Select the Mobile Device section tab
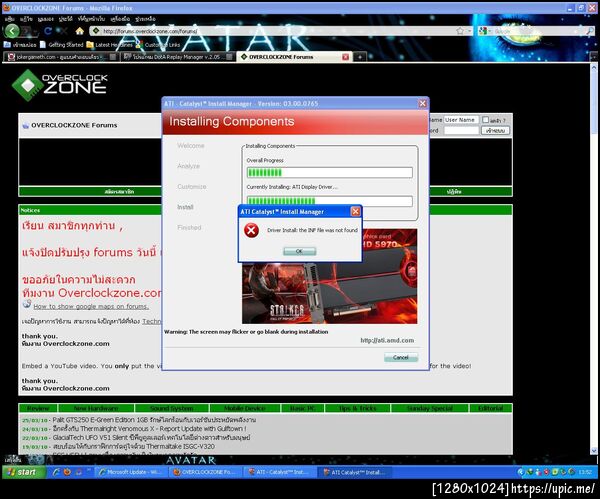 coord(245,408)
